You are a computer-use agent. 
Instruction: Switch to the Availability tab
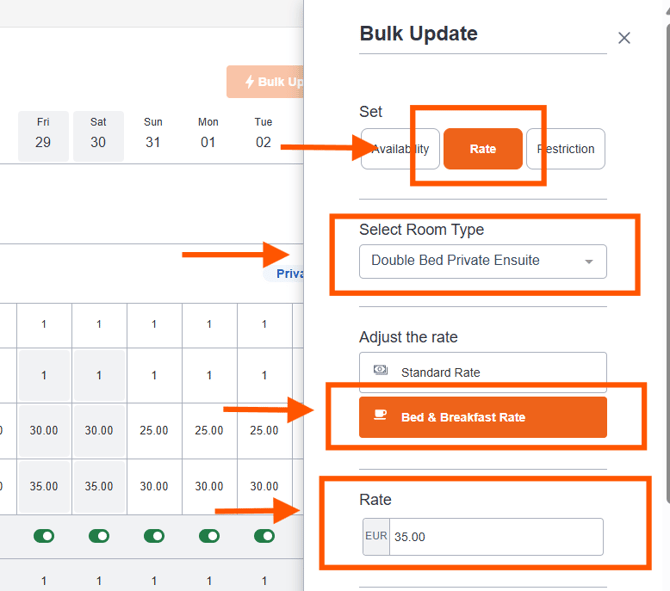401,149
